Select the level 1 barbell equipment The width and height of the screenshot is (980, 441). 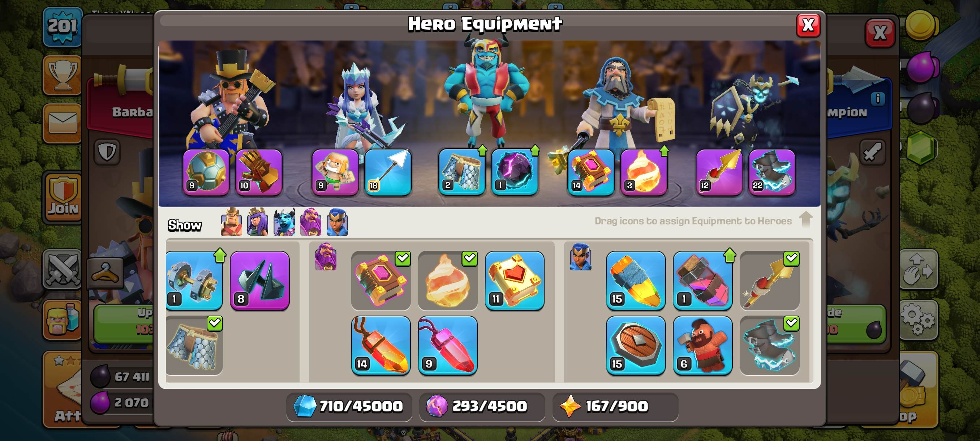pos(194,281)
